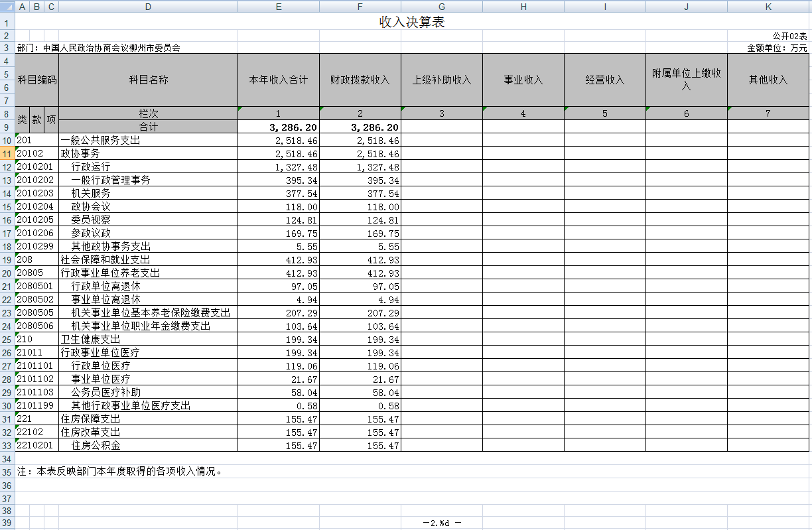Click the 住房保障支出 cell
The height and width of the screenshot is (530, 812).
pyautogui.click(x=149, y=419)
